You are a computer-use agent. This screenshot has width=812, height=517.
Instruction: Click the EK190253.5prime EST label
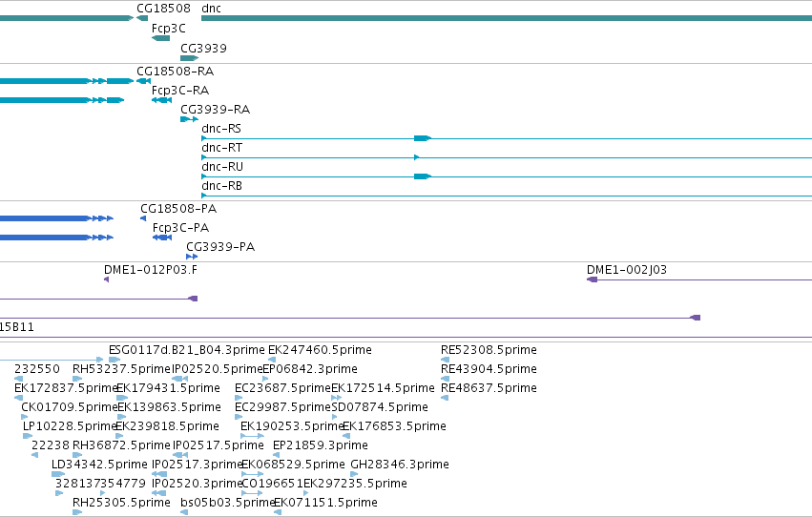tap(293, 426)
